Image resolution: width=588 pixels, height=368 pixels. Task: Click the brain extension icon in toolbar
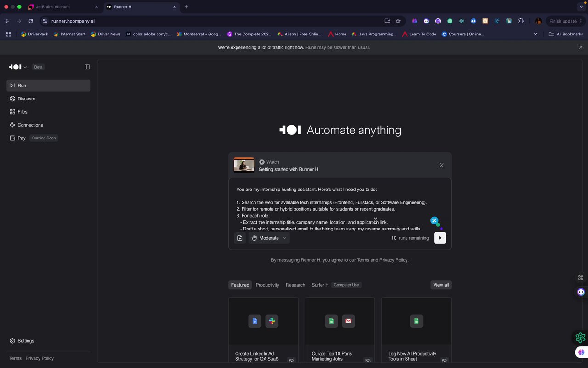[x=414, y=21]
